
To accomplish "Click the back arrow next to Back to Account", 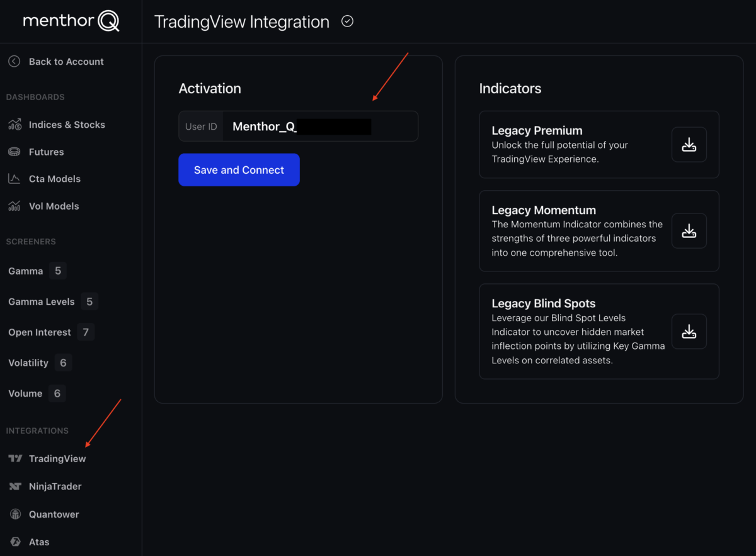I will 13,61.
